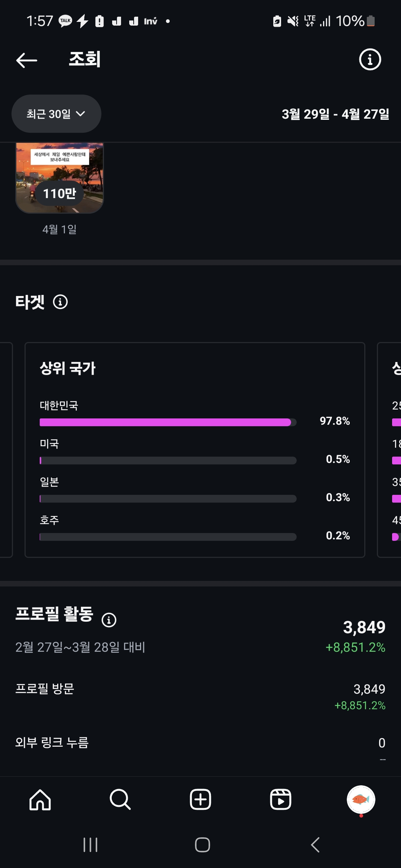Viewport: 401px width, 868px height.
Task: Show the previous audience card on the left
Action: click(6, 450)
